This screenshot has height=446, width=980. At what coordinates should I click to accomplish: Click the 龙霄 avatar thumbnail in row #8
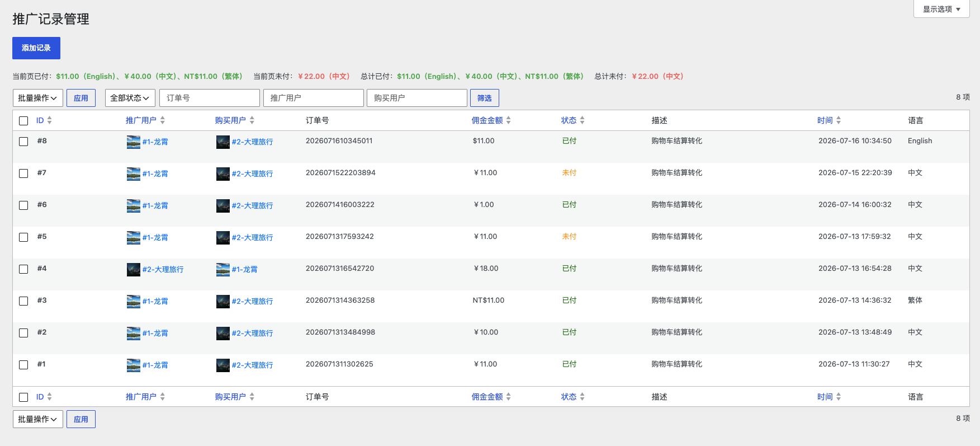[134, 142]
